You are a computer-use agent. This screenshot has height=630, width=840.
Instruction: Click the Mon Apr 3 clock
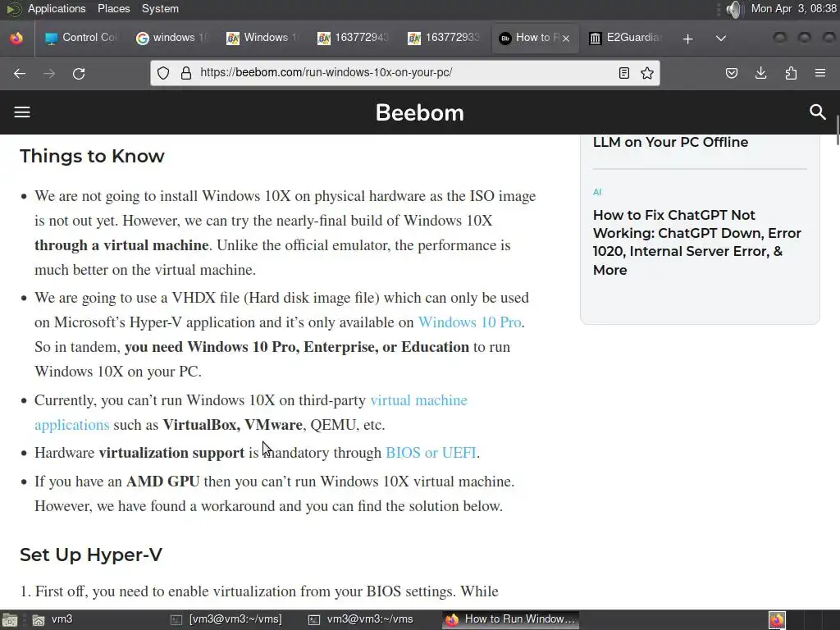[793, 8]
